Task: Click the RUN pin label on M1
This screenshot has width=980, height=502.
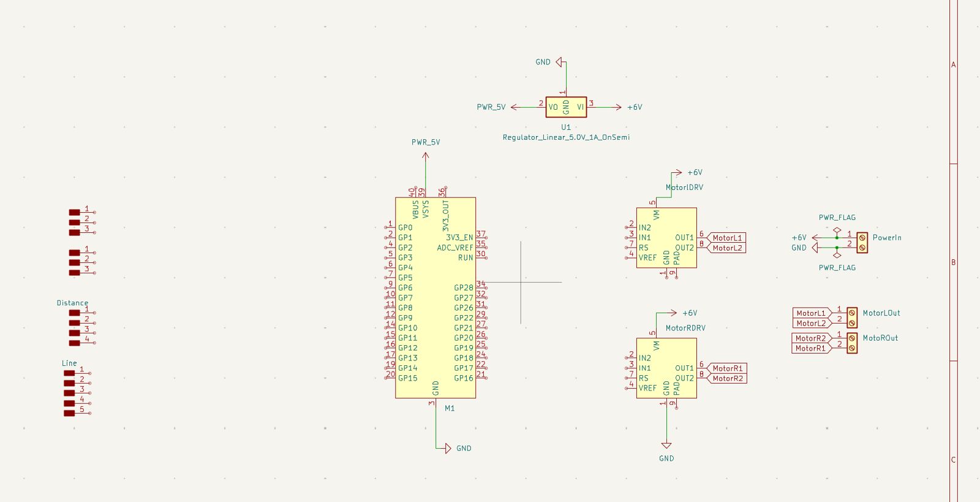Action: [x=466, y=257]
